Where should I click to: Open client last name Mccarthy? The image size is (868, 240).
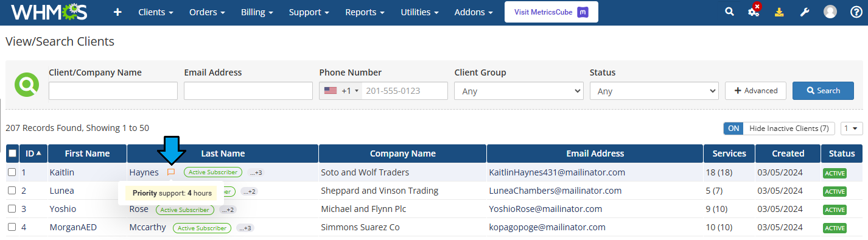coord(147,228)
